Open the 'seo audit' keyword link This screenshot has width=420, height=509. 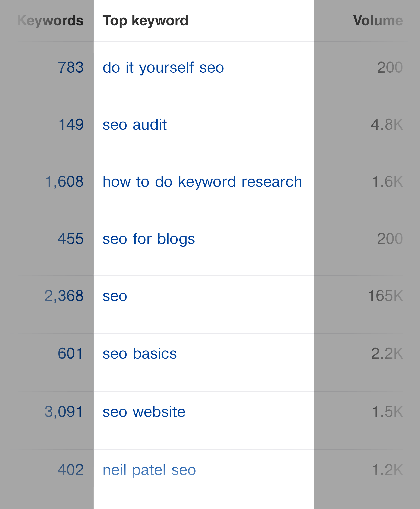coord(135,125)
